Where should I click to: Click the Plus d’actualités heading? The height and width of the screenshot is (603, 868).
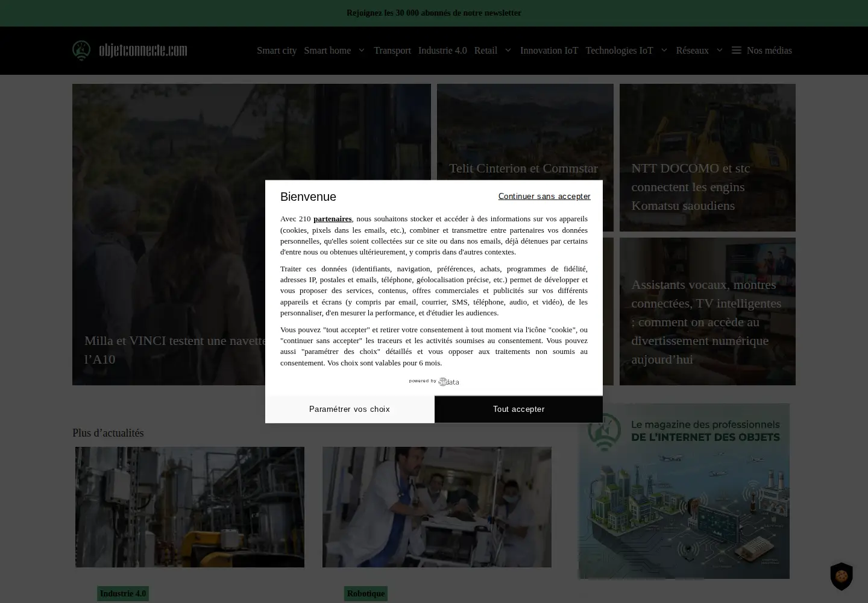tap(108, 433)
